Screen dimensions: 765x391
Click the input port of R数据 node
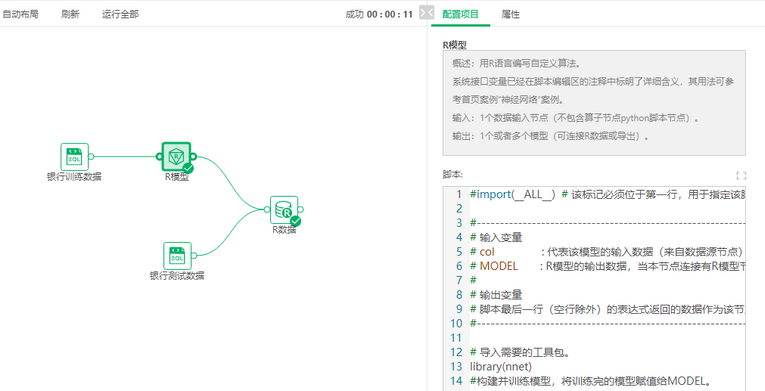click(267, 210)
